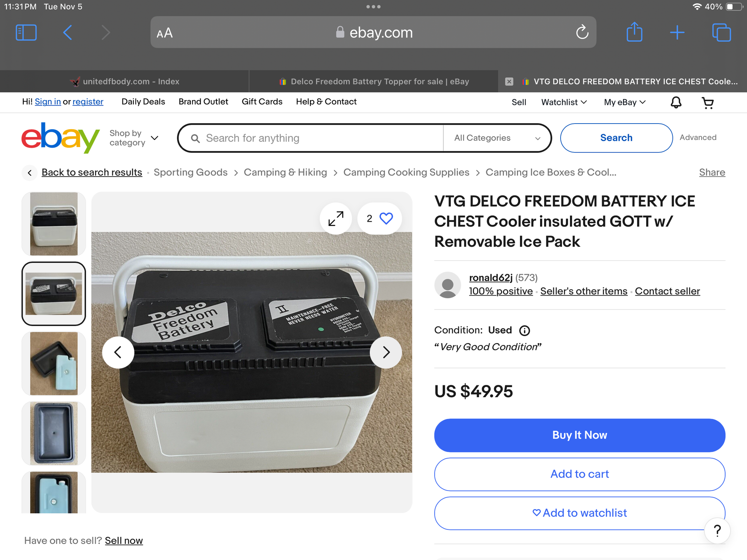The width and height of the screenshot is (747, 560).
Task: Open Condition info icon
Action: pyautogui.click(x=524, y=330)
